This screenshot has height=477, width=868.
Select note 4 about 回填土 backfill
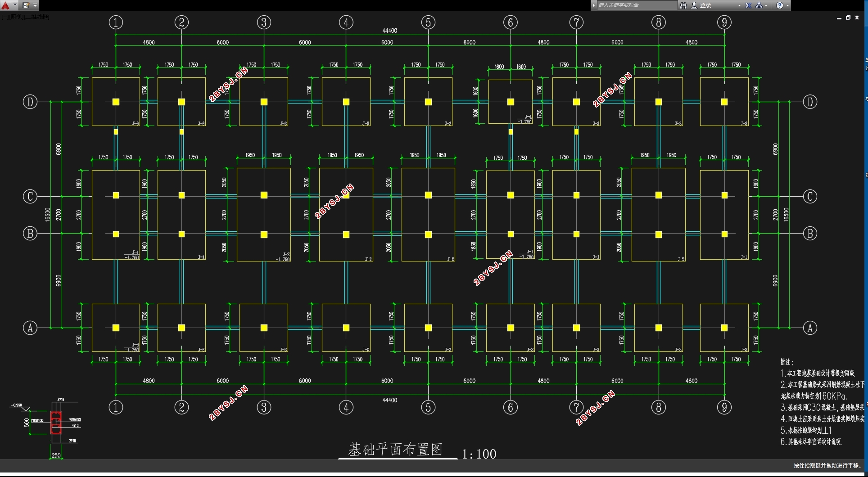coord(823,419)
